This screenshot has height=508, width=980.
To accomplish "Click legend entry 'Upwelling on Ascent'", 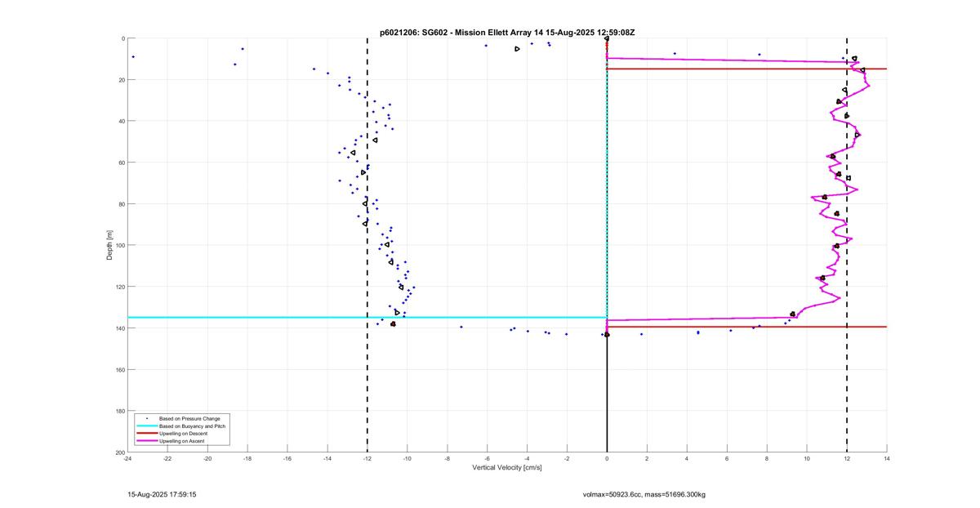I will tap(182, 441).
